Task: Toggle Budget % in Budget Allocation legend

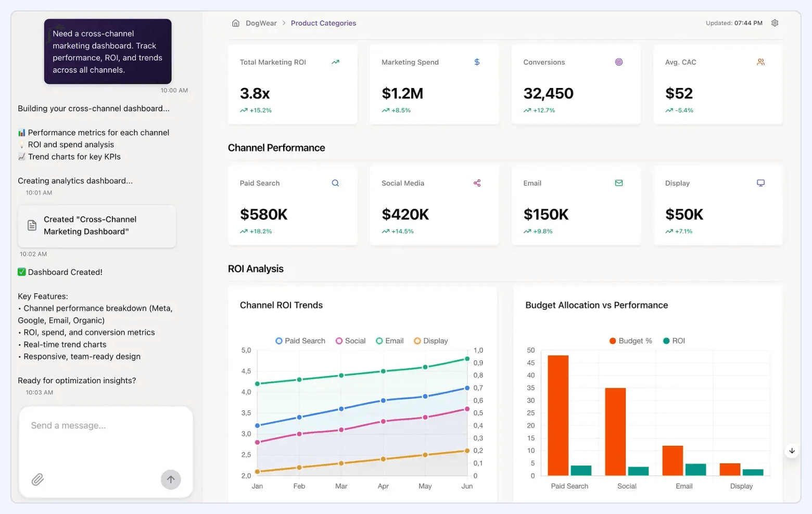Action: 630,341
